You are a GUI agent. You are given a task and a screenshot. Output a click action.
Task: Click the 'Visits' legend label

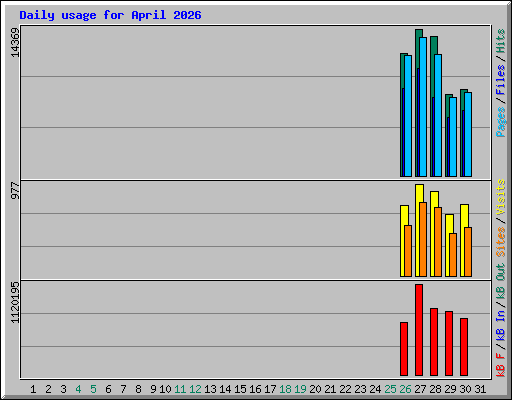(500, 197)
